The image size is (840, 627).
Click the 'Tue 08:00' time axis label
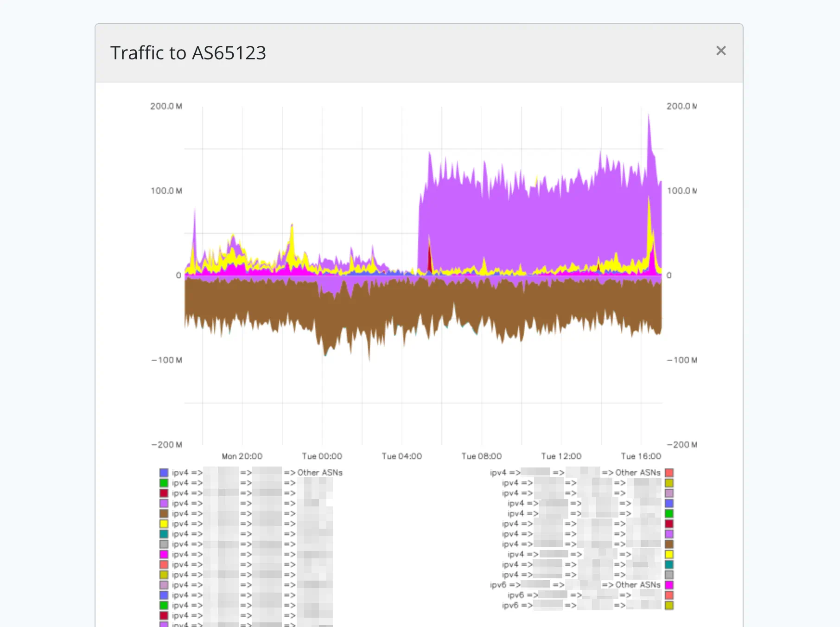(481, 456)
